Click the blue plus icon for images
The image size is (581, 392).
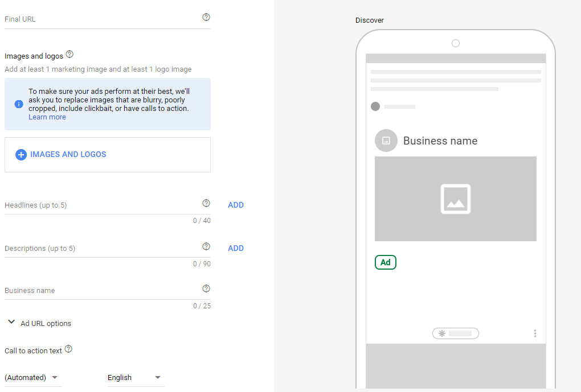21,155
